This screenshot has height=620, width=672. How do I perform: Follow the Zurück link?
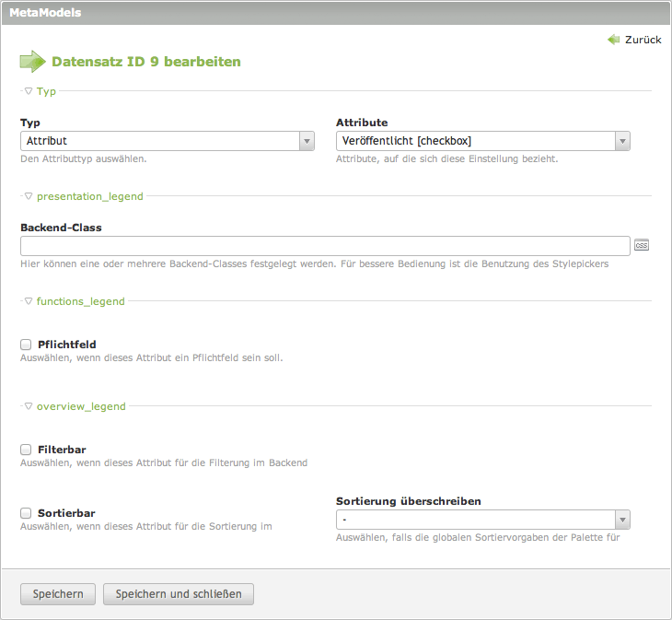[643, 40]
